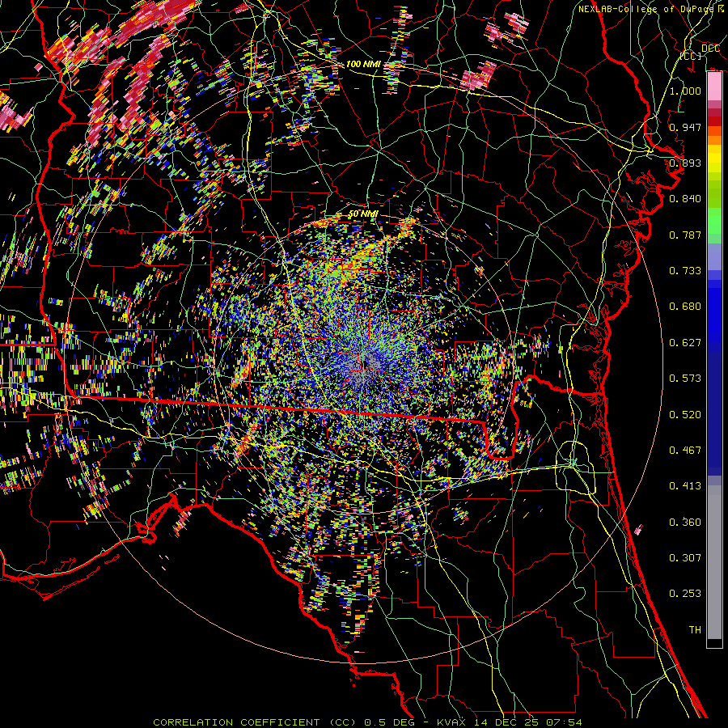Select the 0.413 legend value

(x=685, y=486)
